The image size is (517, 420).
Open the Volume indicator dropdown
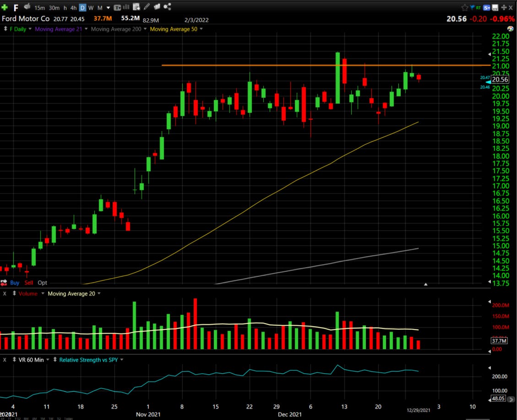pyautogui.click(x=43, y=294)
